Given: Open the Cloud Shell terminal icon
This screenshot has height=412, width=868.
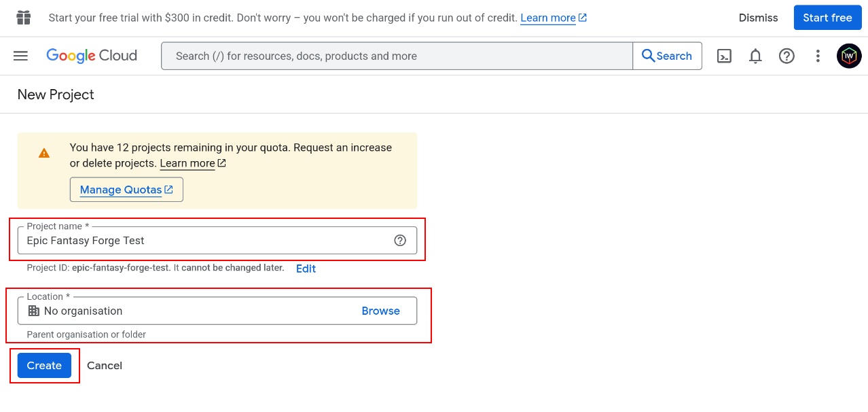Looking at the screenshot, I should click(723, 56).
